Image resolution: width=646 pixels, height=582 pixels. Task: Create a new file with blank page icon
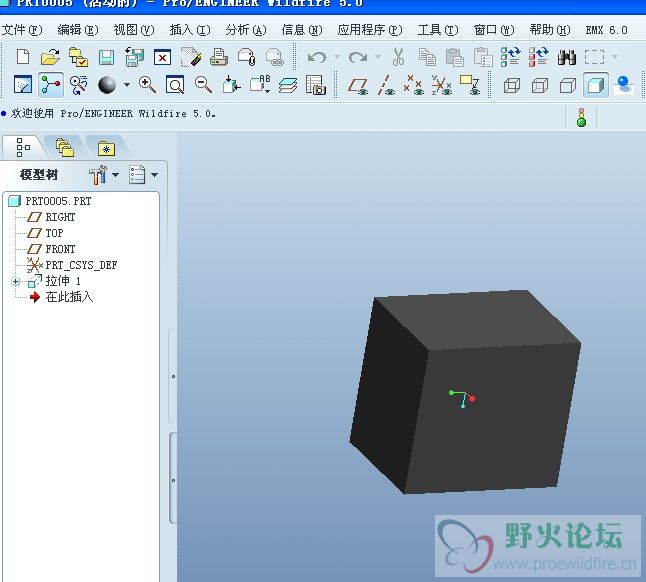(23, 57)
